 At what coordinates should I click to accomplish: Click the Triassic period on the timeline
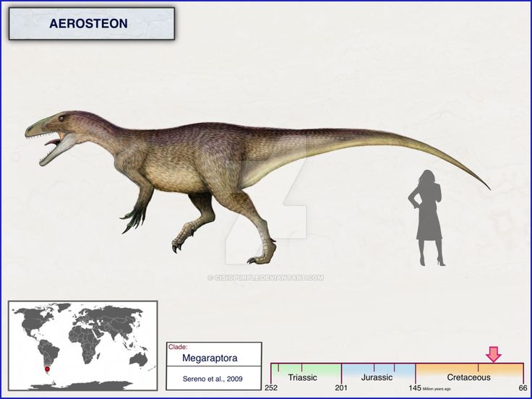[x=306, y=373]
